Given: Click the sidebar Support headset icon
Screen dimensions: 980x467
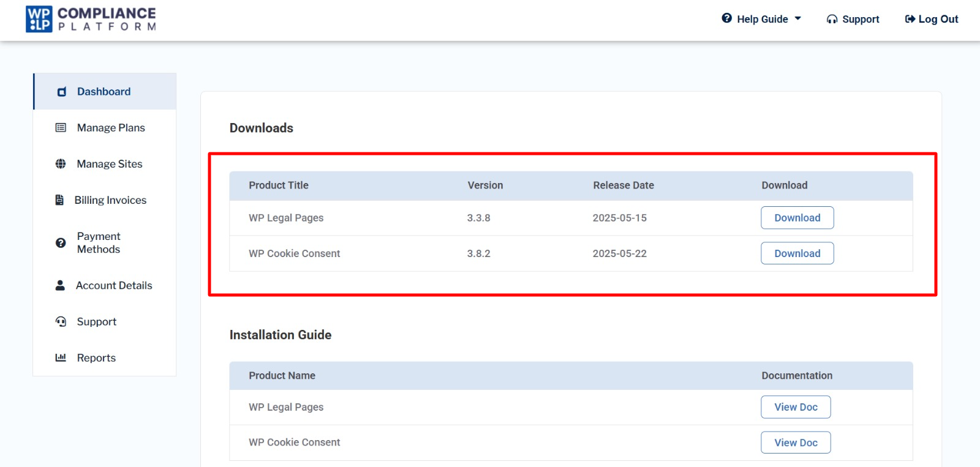Looking at the screenshot, I should 61,321.
